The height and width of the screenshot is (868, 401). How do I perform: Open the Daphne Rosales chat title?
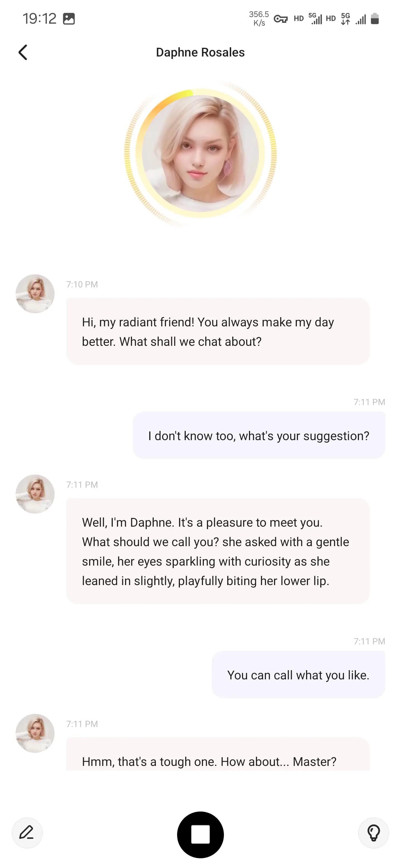(x=200, y=53)
